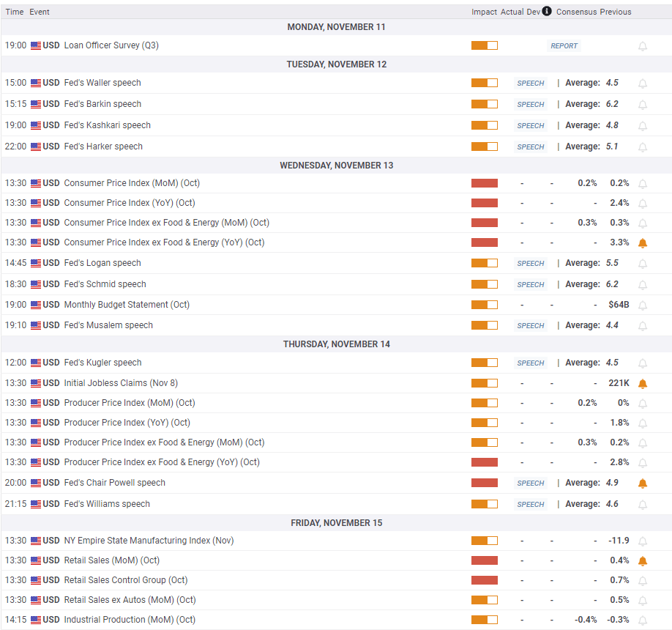Click the Actual column header
The image size is (672, 630).
[x=512, y=12]
